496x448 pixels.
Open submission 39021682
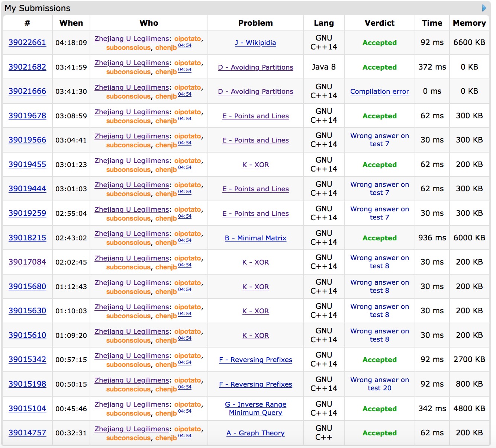point(27,67)
